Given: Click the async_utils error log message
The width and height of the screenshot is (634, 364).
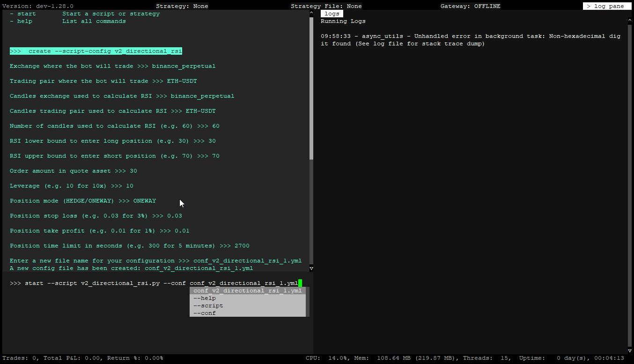Looking at the screenshot, I should click(x=470, y=40).
